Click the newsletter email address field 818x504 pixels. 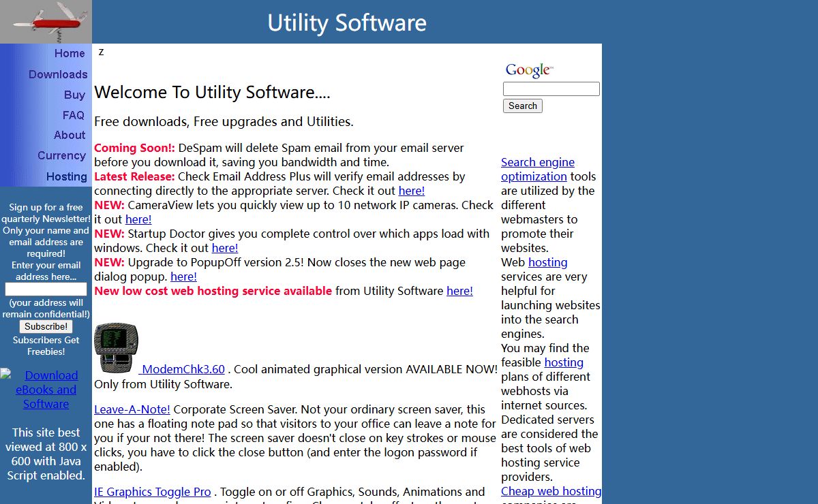coord(46,289)
